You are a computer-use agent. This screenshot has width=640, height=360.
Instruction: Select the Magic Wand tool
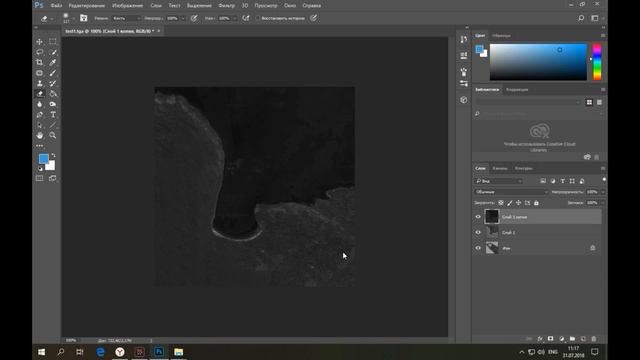coord(53,52)
